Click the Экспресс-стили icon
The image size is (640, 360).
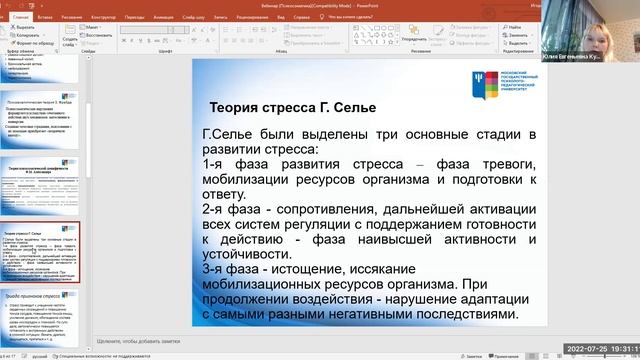click(437, 35)
